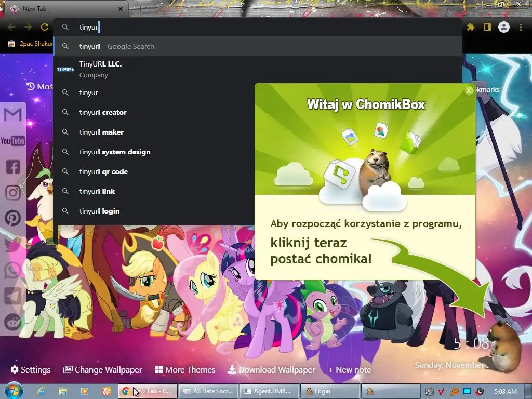Open the UC Browser taskbar icon

pos(107,391)
